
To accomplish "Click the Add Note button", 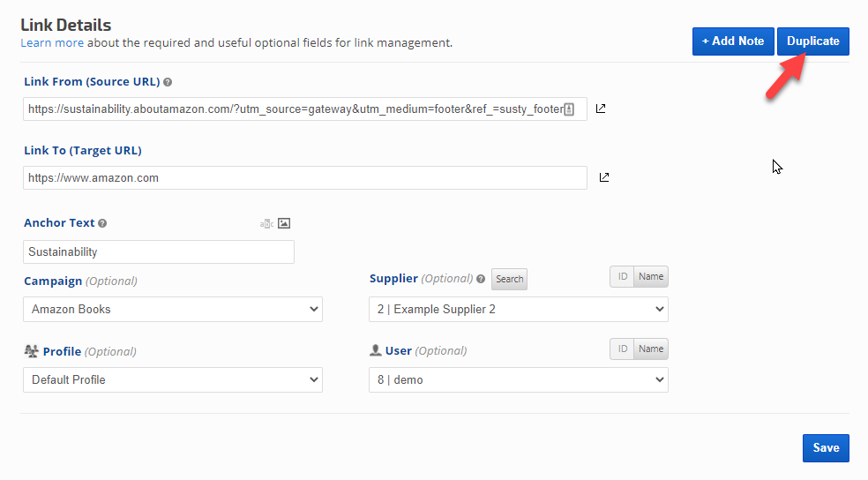I will [733, 41].
